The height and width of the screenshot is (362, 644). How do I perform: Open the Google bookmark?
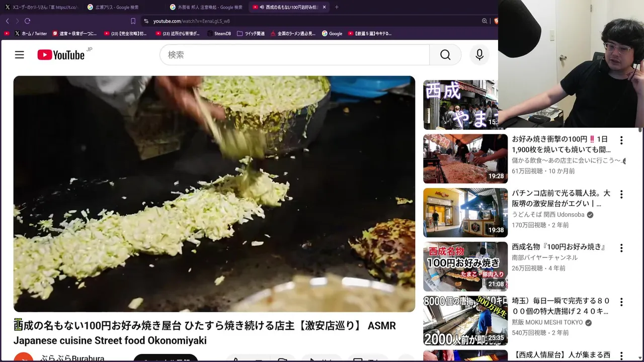(x=332, y=34)
